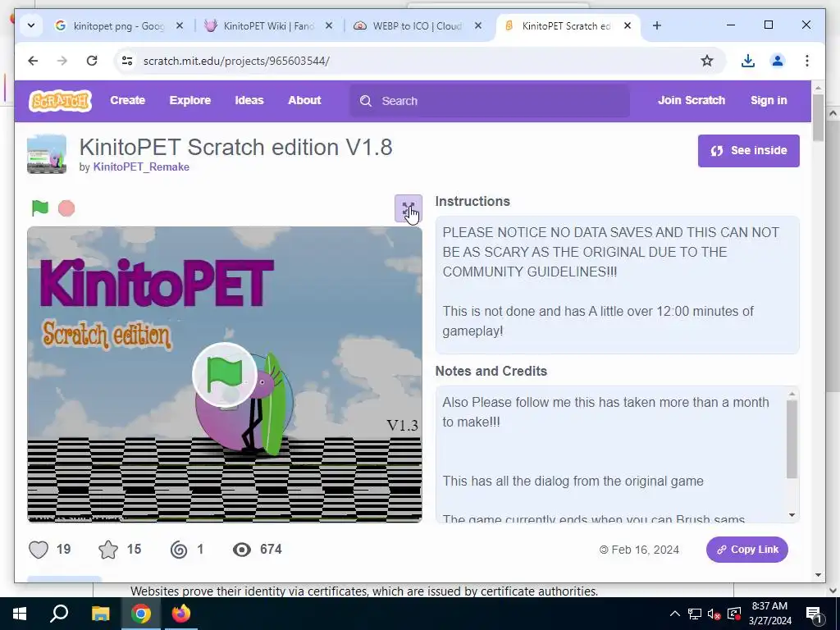840x630 pixels.
Task: View remixes via the spiral icon
Action: point(179,550)
